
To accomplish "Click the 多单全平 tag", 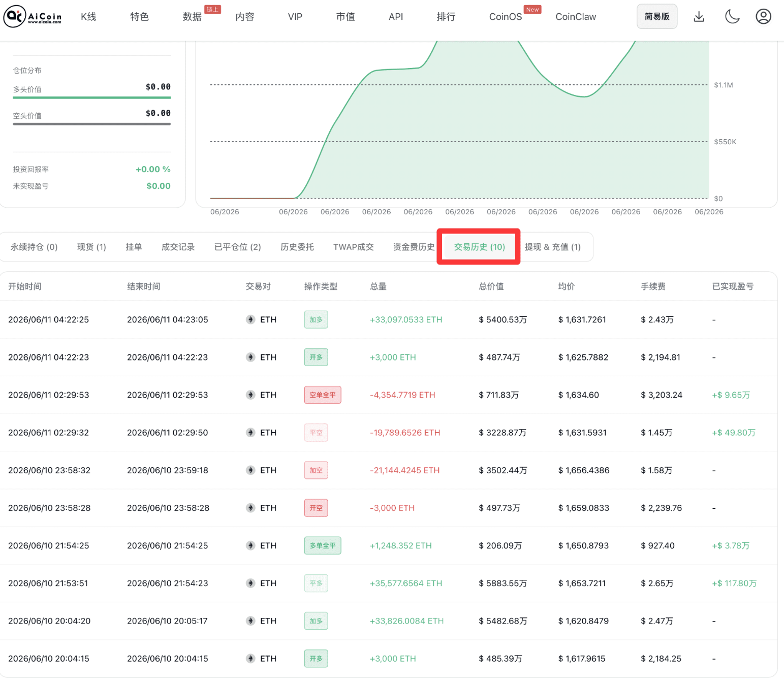I will click(x=323, y=545).
